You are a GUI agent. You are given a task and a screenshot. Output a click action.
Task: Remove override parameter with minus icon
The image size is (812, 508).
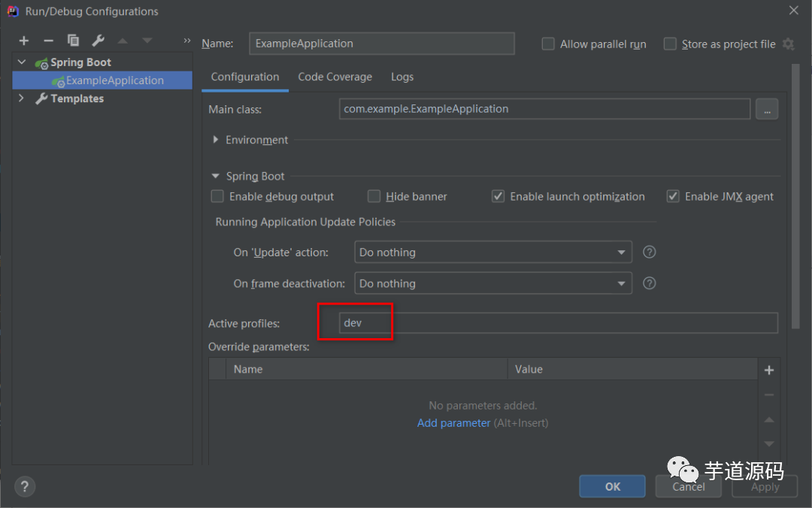769,395
